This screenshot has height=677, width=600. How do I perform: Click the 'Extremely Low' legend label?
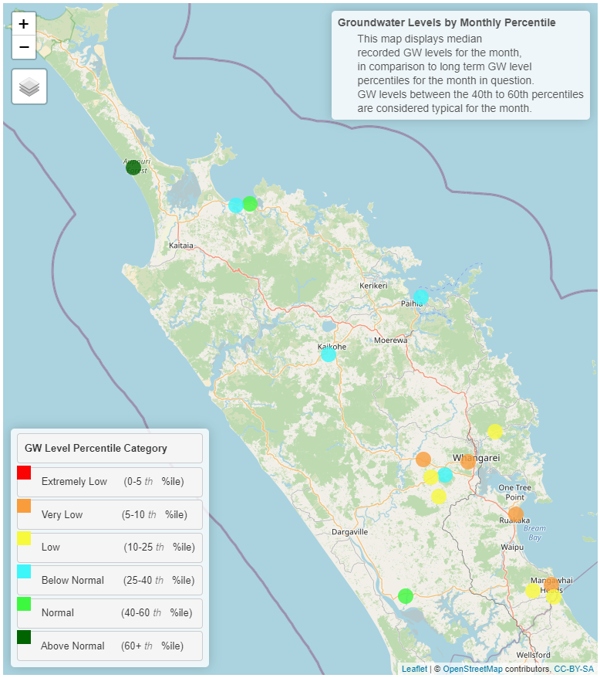point(74,481)
